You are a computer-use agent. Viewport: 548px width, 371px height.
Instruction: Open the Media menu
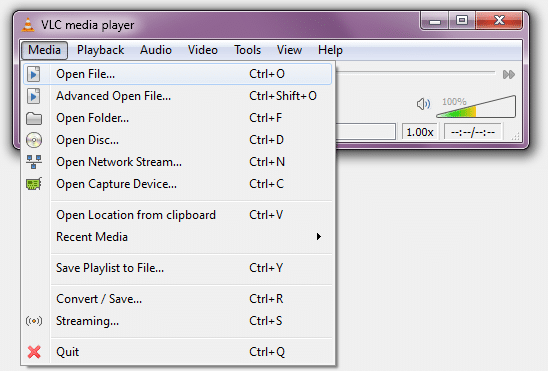(44, 50)
